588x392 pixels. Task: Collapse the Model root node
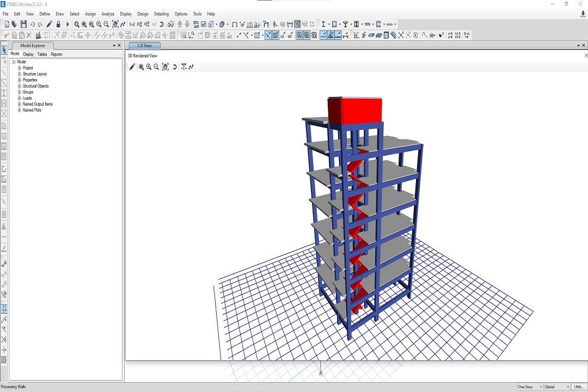tap(14, 62)
